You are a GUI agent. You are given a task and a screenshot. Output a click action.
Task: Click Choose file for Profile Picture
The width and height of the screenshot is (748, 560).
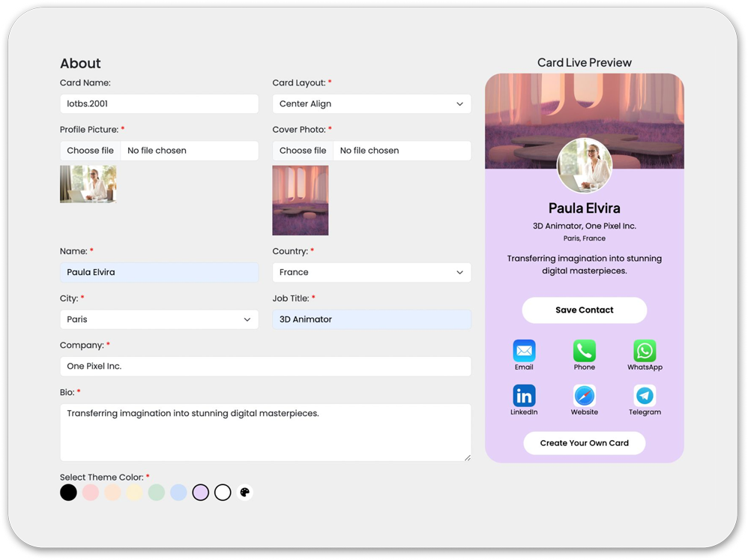pos(90,151)
